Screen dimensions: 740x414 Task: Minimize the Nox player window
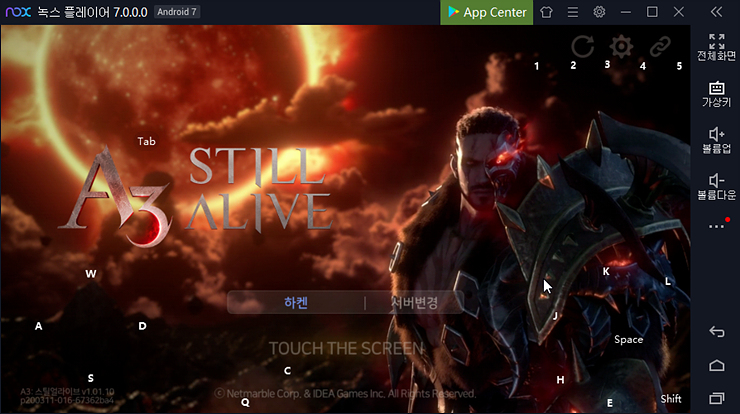pyautogui.click(x=626, y=12)
